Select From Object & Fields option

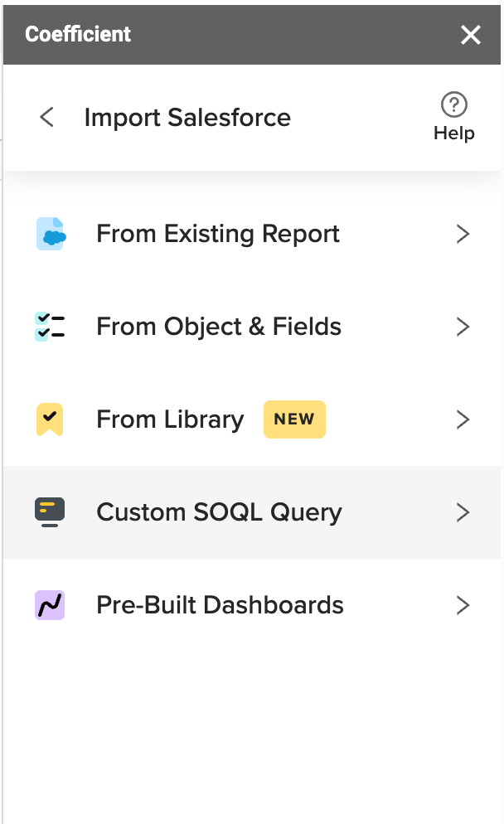click(252, 327)
